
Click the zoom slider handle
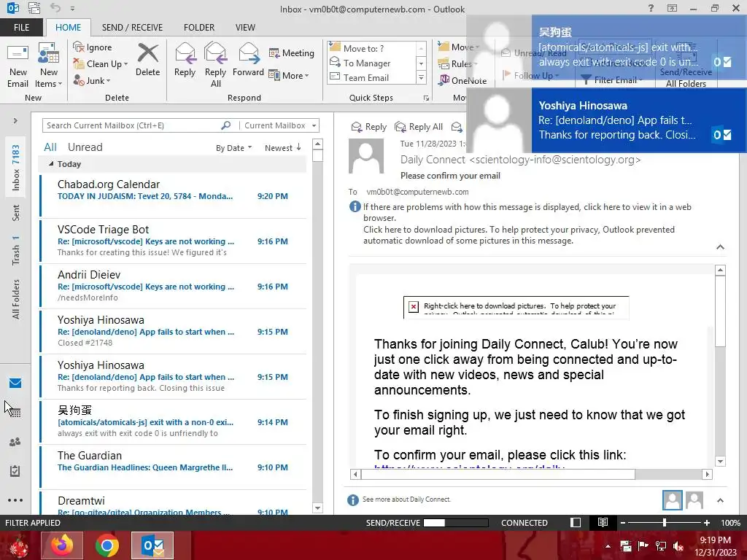(665, 522)
